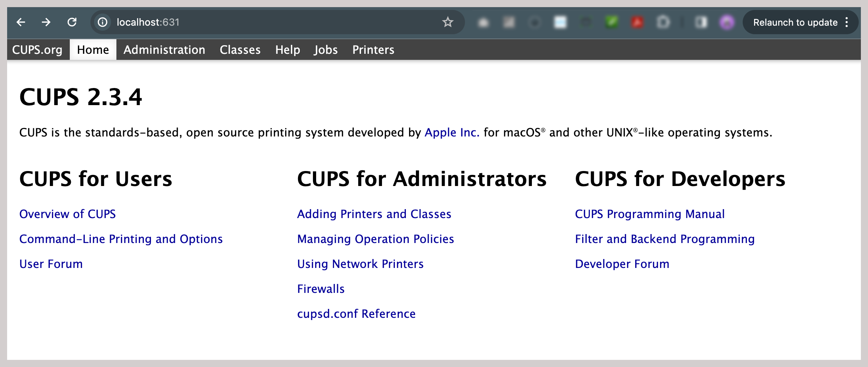Bookmark this page with the star icon
This screenshot has height=367, width=868.
448,22
